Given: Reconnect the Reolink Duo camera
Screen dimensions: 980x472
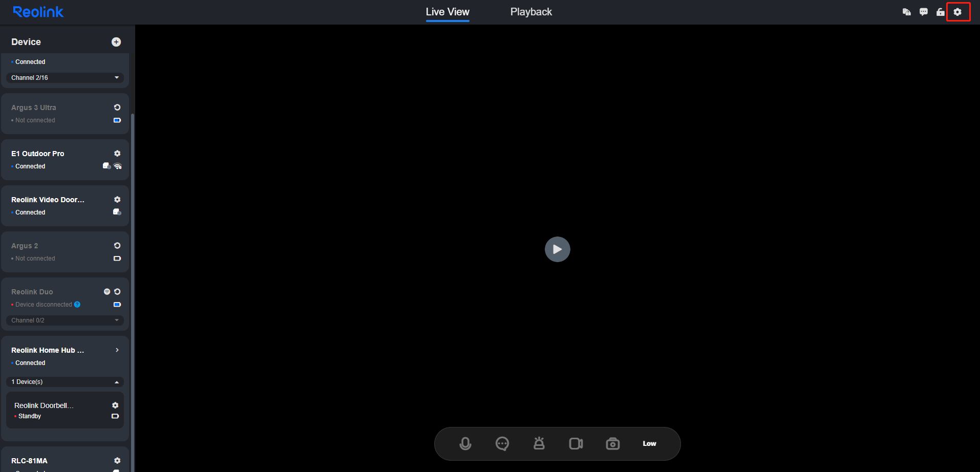Looking at the screenshot, I should tap(117, 292).
